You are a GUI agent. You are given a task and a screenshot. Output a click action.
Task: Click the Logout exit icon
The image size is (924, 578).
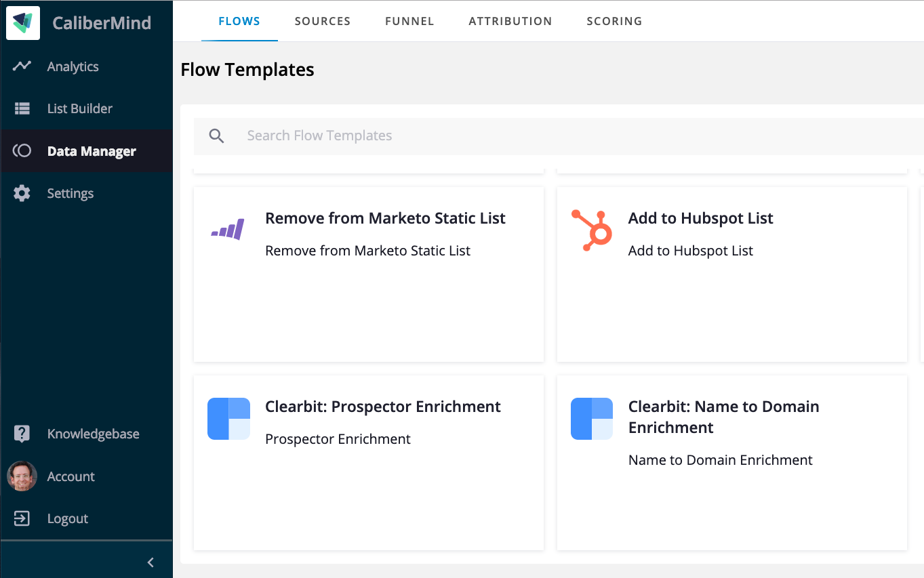22,519
